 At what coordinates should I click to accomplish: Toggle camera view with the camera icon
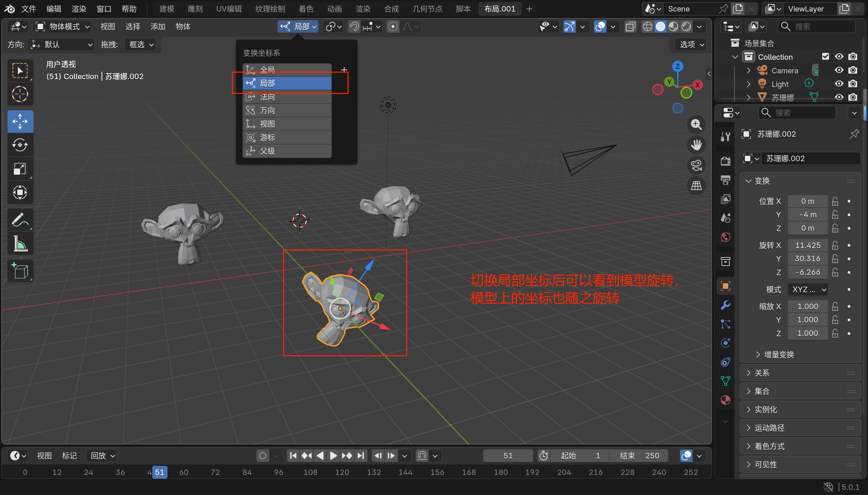click(x=696, y=166)
